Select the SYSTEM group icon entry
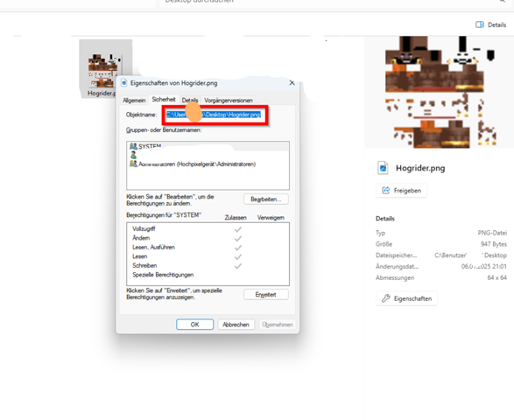The image size is (514, 420). 133,146
